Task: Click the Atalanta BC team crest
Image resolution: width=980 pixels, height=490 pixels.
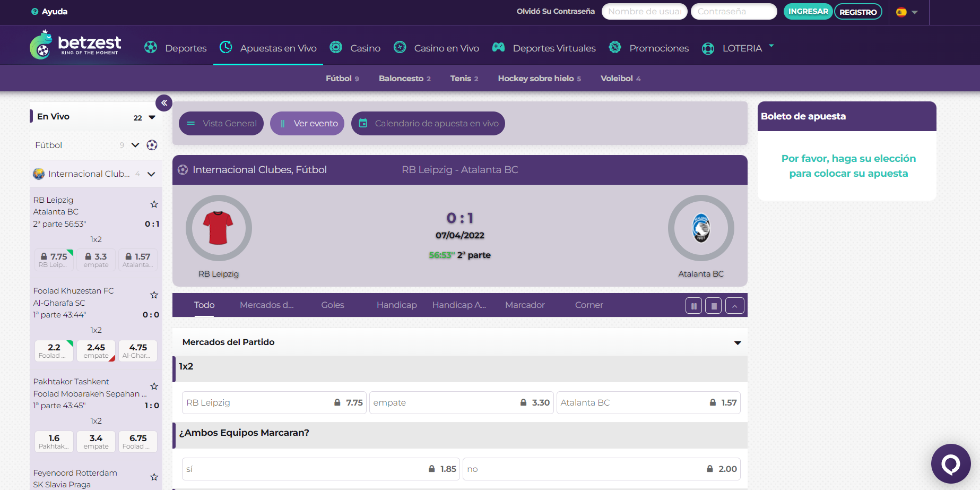Action: [x=701, y=228]
